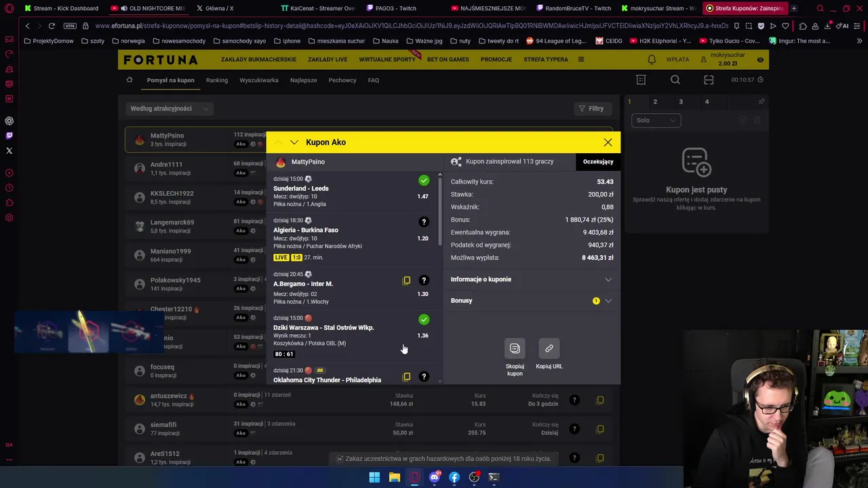Open the betslip history receipt icon
Viewport: 868px width, 488px height.
641,80
